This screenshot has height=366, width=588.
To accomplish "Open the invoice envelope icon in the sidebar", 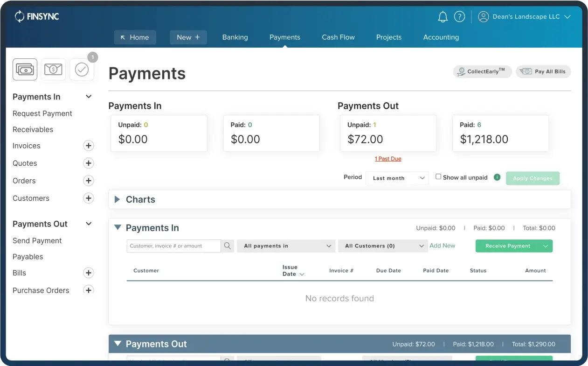I will [x=53, y=69].
